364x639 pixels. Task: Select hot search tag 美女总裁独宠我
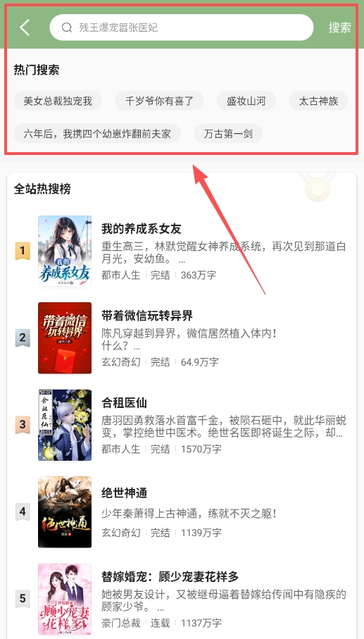[x=58, y=101]
